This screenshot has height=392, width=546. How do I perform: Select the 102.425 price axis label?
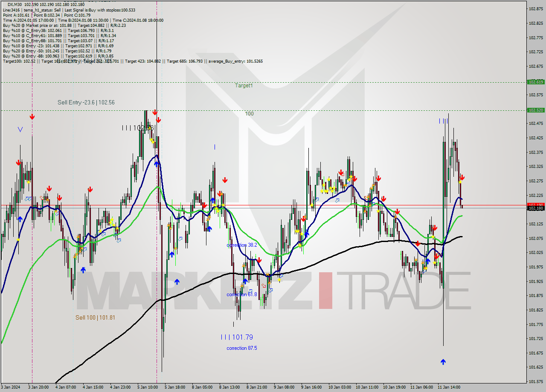click(536, 138)
